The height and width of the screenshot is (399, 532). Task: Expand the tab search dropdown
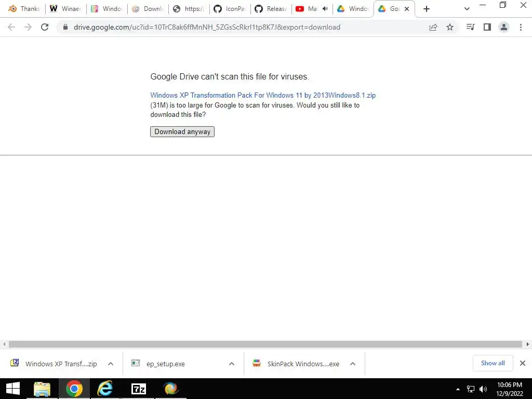(x=467, y=9)
